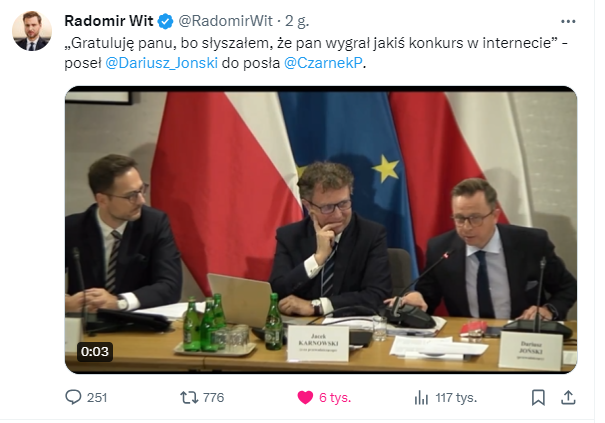
Task: Open the @RadomirWit handle link
Action: point(226,21)
